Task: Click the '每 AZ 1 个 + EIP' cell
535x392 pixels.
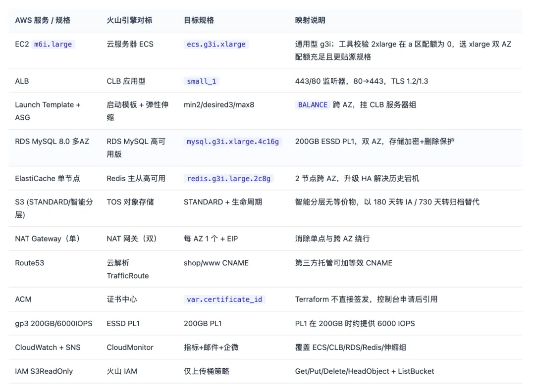Action: coord(211,239)
